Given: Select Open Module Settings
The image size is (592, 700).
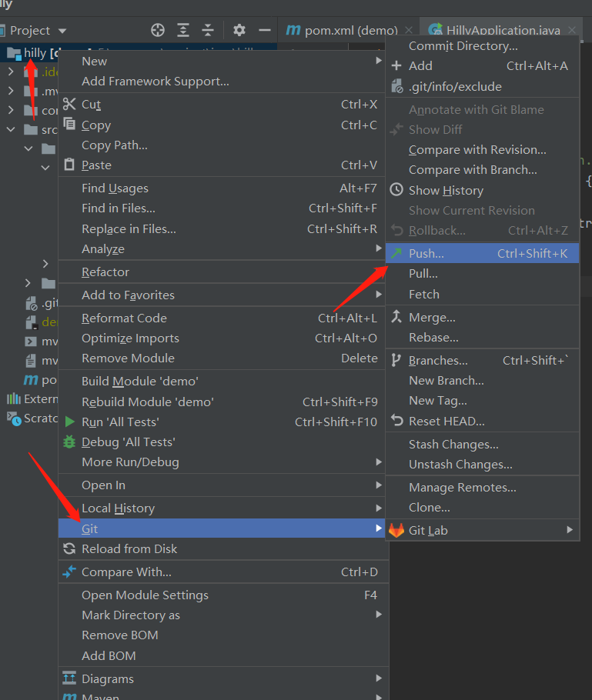Looking at the screenshot, I should pyautogui.click(x=145, y=595).
